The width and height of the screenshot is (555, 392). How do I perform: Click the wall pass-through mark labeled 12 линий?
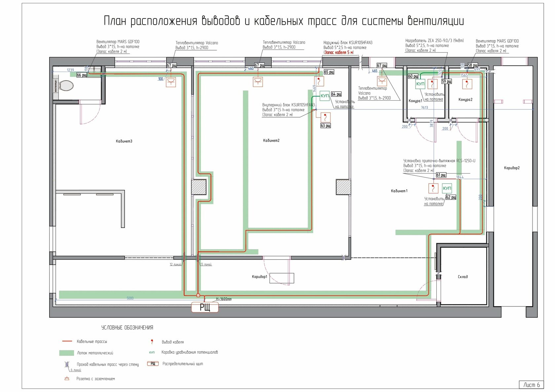184,257
